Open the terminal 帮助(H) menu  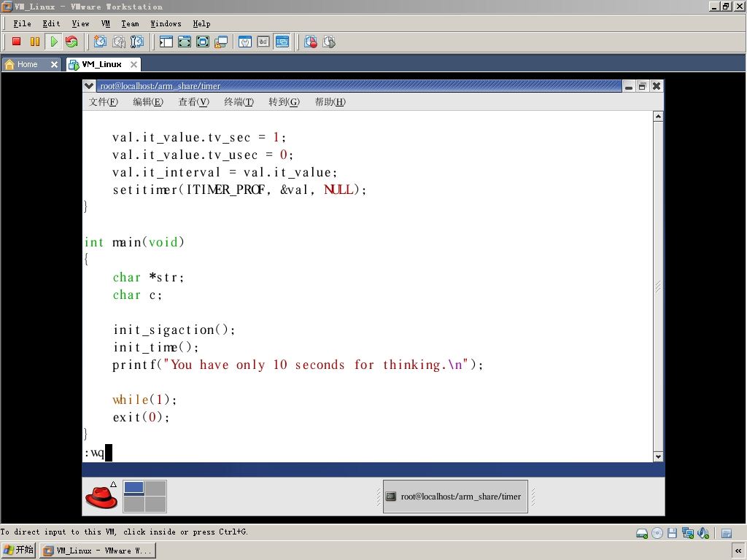(x=330, y=102)
